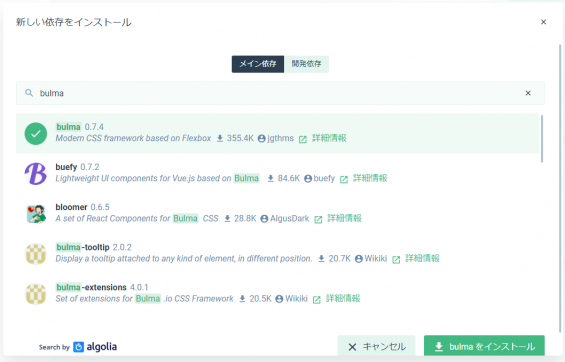
Task: Click user icon next to jgthms
Action: pyautogui.click(x=262, y=138)
